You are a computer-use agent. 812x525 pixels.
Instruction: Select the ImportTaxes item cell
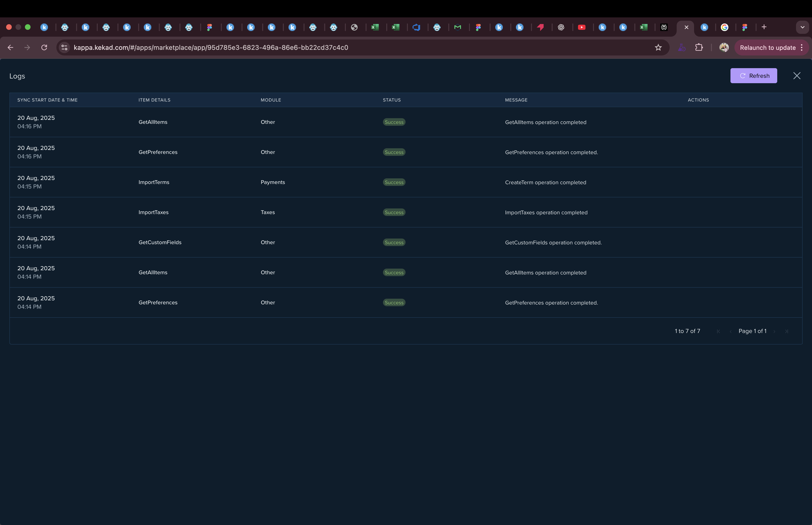tap(153, 212)
